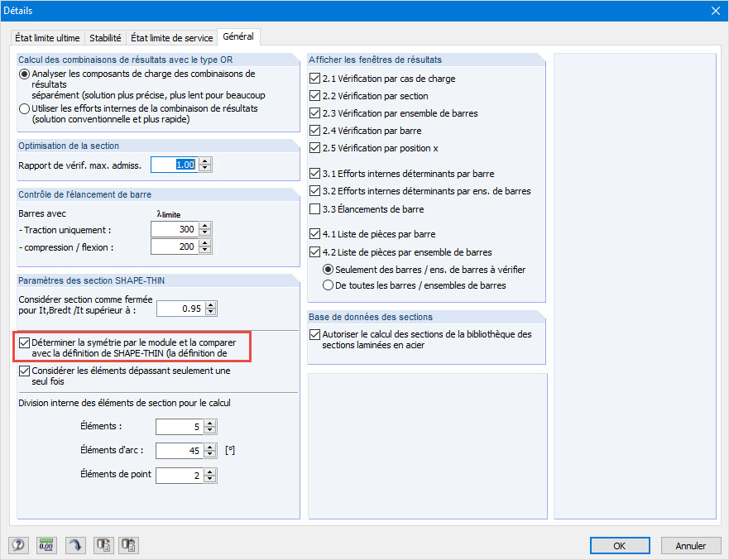
Task: Decrease Rapport de vérif. max. value
Action: coord(205,168)
